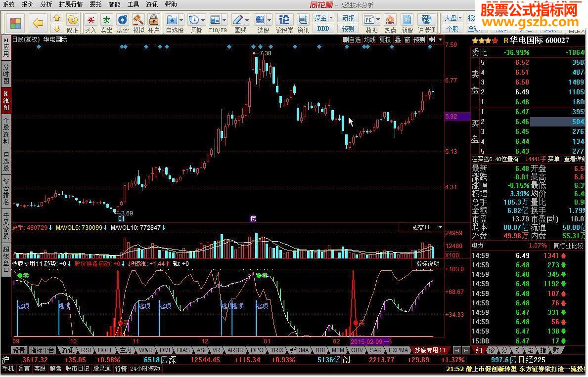Open 同行业比较 industry comparison link
This screenshot has width=588, height=377.
(x=569, y=246)
